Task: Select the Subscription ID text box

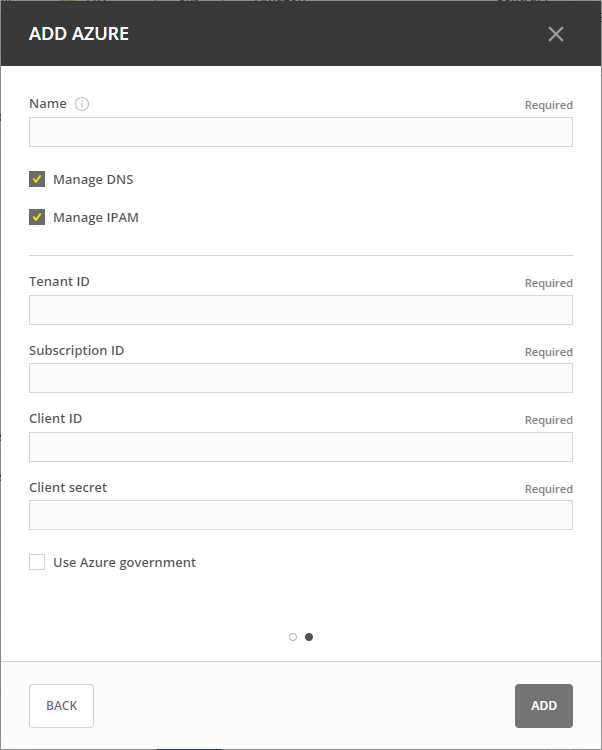Action: coord(300,378)
